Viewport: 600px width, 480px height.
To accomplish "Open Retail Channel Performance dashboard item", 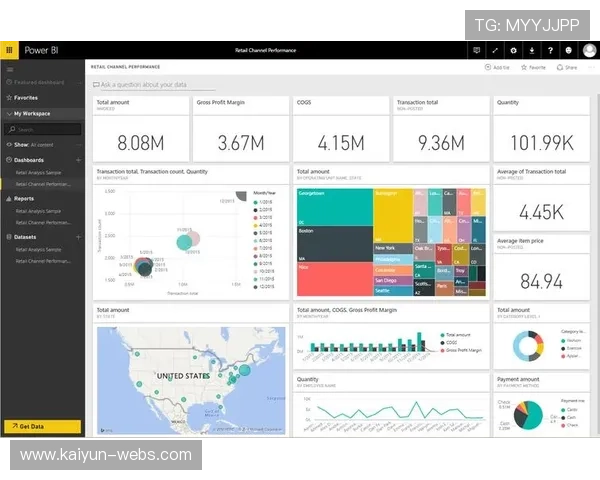I will (43, 184).
